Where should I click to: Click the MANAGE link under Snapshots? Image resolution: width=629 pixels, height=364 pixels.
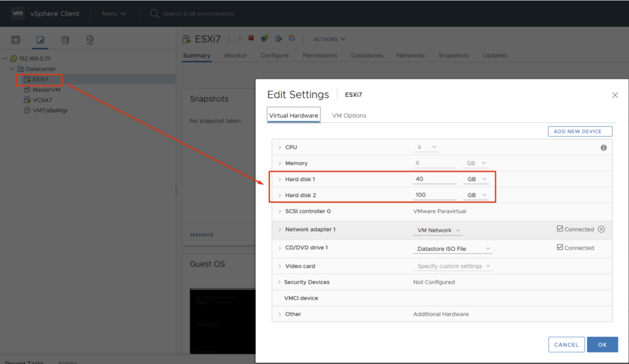[x=202, y=234]
